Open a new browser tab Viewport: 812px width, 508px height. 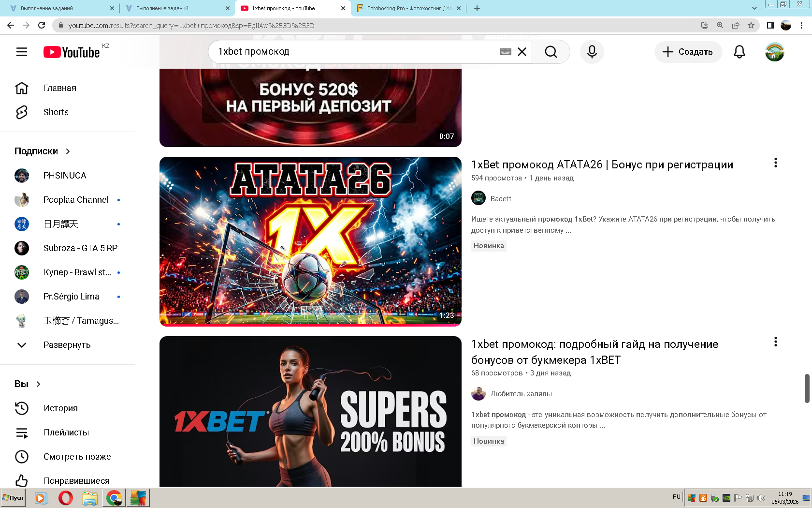click(x=477, y=8)
